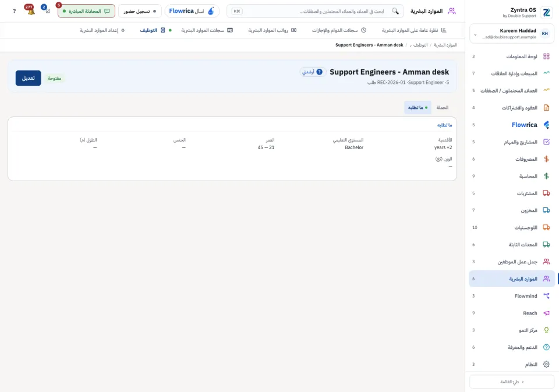The image size is (559, 392).
Task: Open رواتب الموارد البشرية menu item
Action: (273, 30)
